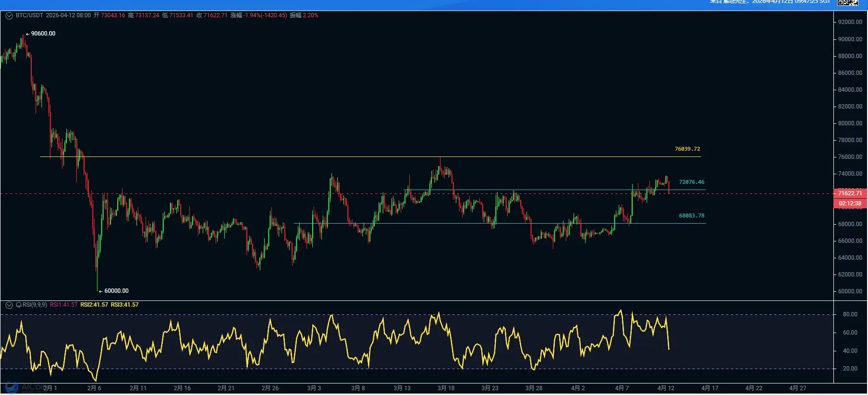The image size is (868, 395).
Task: Click the 02:12:38 candle countdown tag
Action: coord(850,203)
